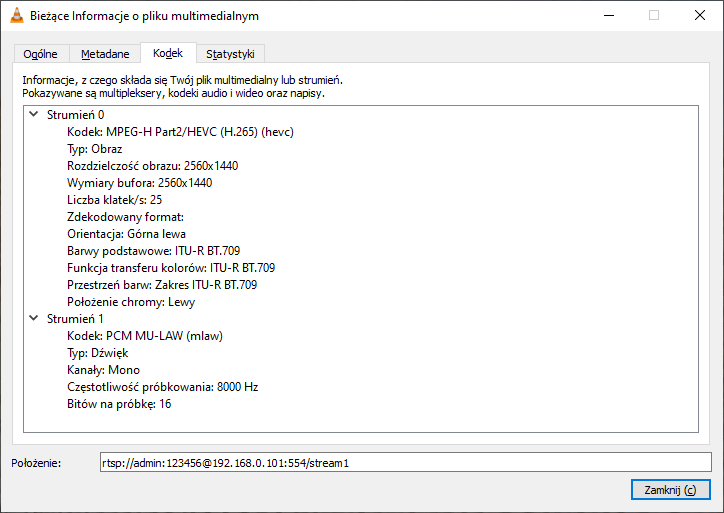This screenshot has width=724, height=513.
Task: Close the window with the X button
Action: (x=700, y=15)
